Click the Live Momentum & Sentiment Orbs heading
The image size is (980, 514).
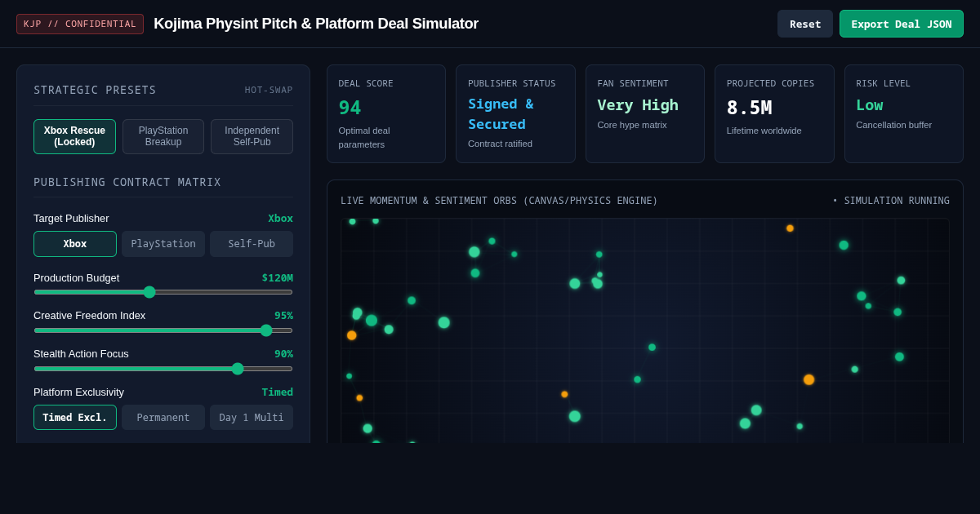(499, 201)
